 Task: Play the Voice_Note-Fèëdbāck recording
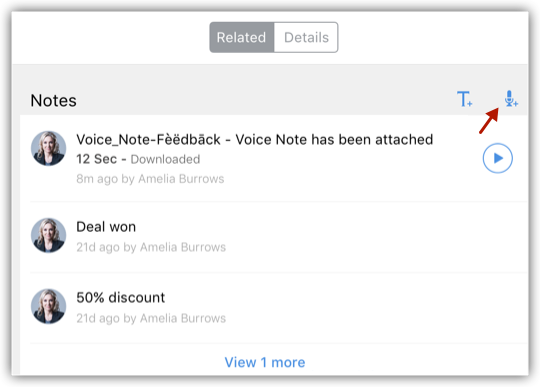tap(498, 158)
